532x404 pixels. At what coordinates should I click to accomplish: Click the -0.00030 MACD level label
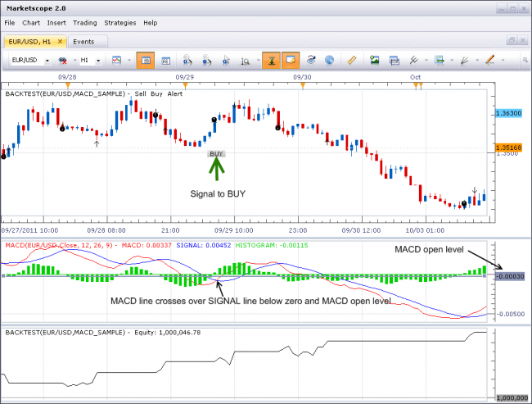tap(510, 276)
